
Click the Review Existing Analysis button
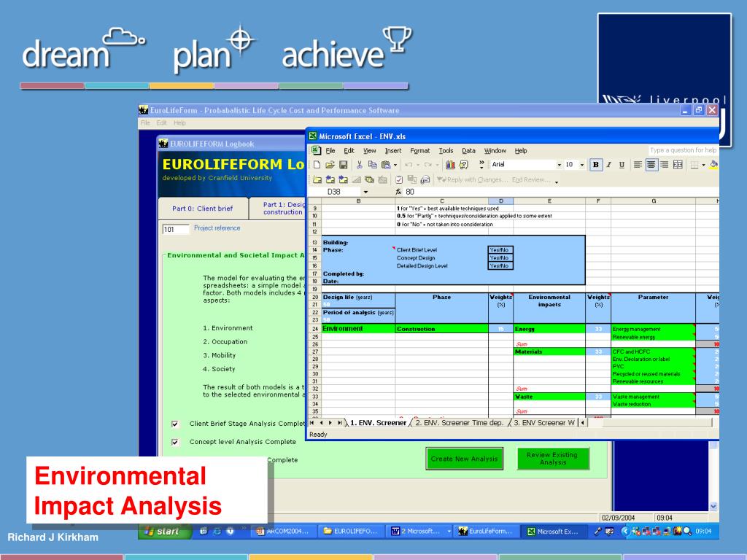(x=553, y=459)
